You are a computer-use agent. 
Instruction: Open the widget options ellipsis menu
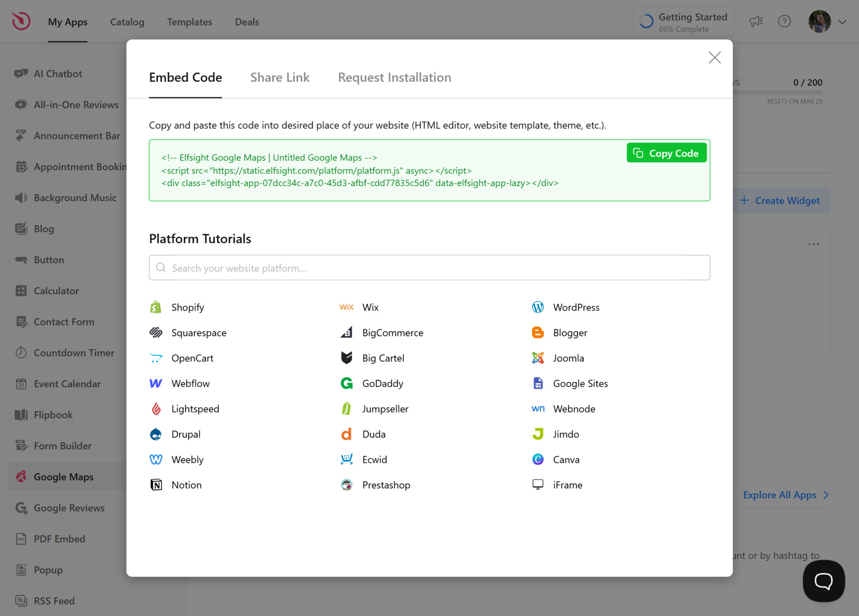pos(813,244)
